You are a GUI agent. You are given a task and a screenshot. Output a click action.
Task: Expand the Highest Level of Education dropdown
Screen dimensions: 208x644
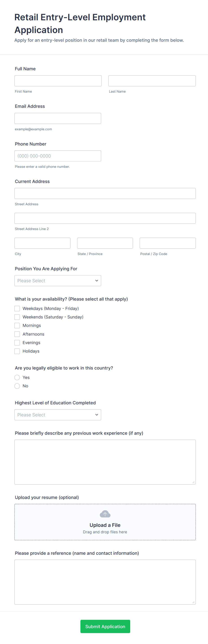[x=58, y=415]
